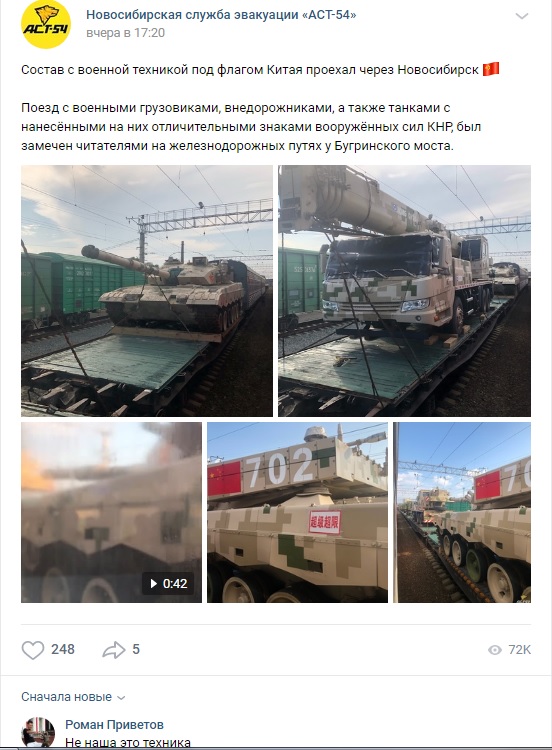Open post options chevron menu
The height and width of the screenshot is (750, 552).
[521, 16]
